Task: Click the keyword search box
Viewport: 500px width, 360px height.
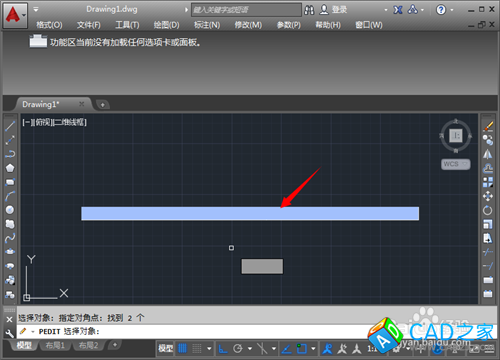Action: click(246, 10)
